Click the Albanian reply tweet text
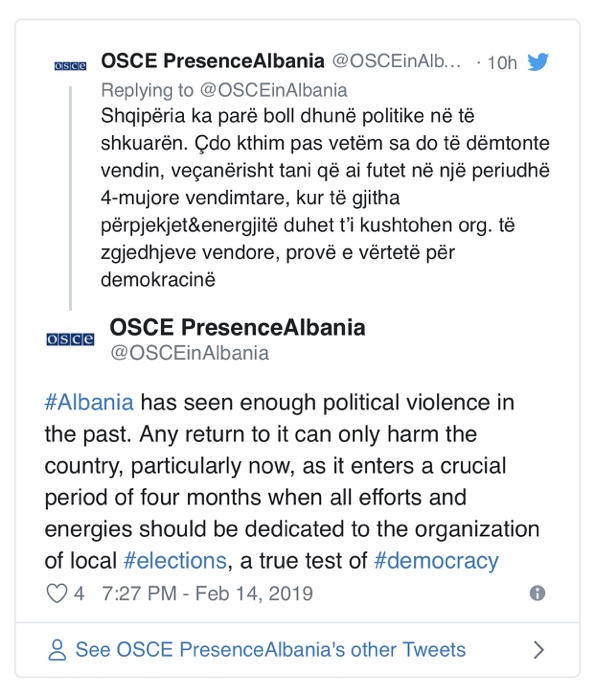The height and width of the screenshot is (700, 595). coord(325,198)
